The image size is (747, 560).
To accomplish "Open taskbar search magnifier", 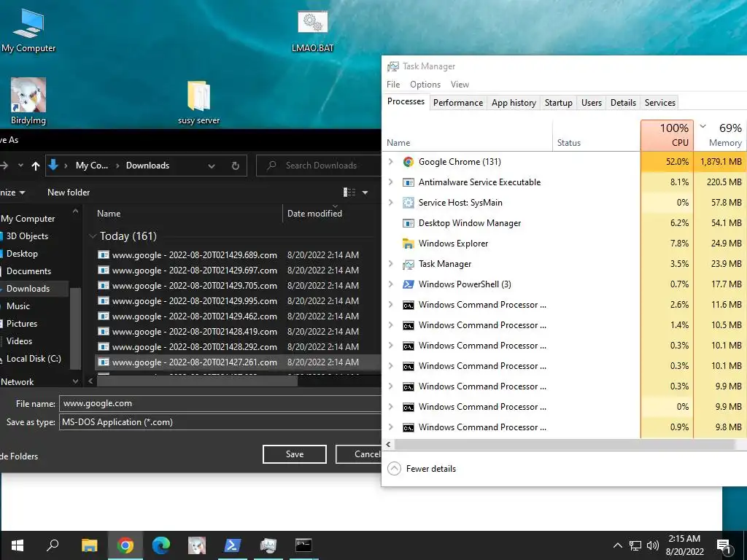I will click(x=53, y=545).
